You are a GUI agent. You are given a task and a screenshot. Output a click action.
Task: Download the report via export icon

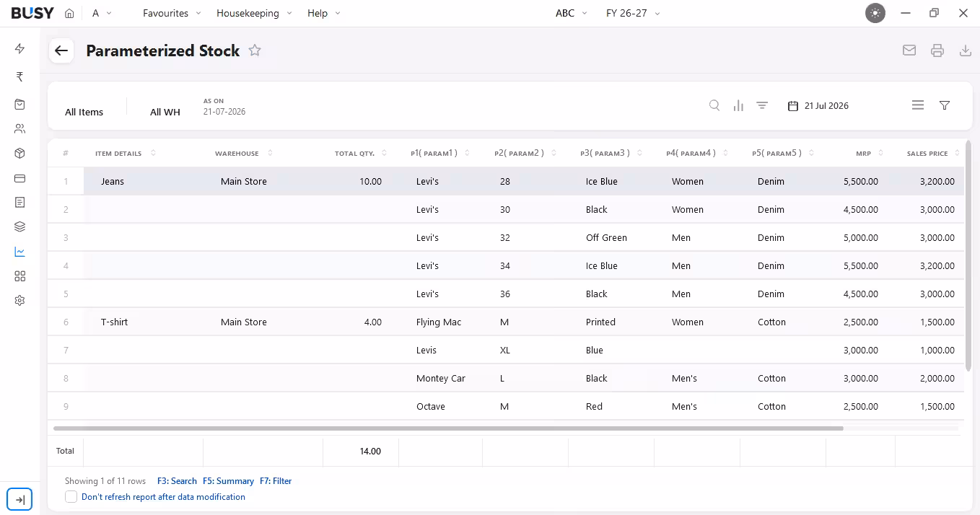click(966, 50)
